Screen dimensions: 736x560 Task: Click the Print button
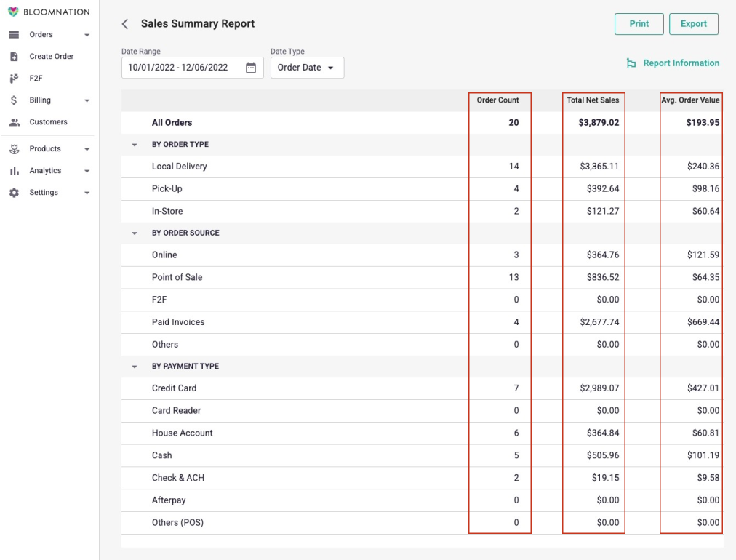point(639,23)
